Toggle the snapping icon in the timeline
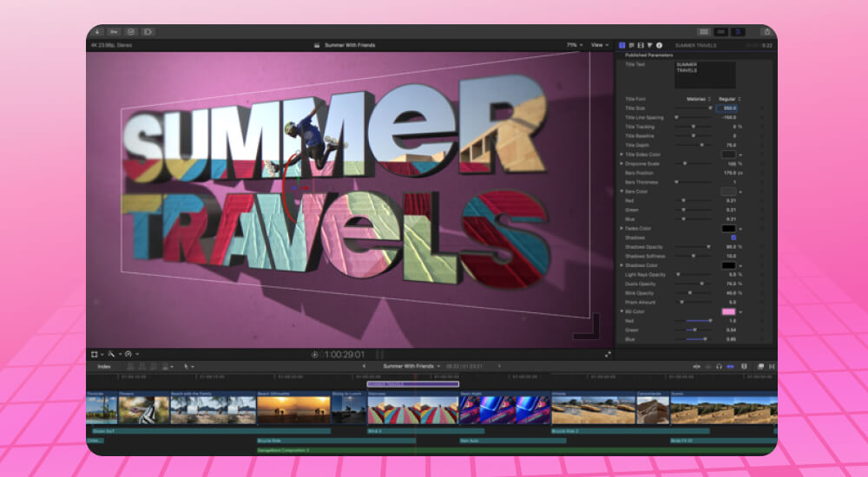This screenshot has height=477, width=868. (x=730, y=366)
